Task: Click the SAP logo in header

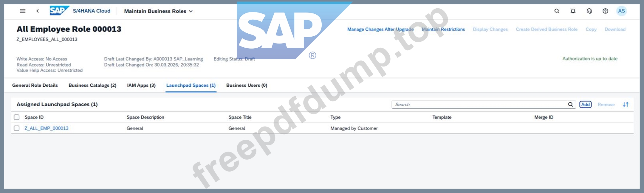Action: click(x=59, y=11)
